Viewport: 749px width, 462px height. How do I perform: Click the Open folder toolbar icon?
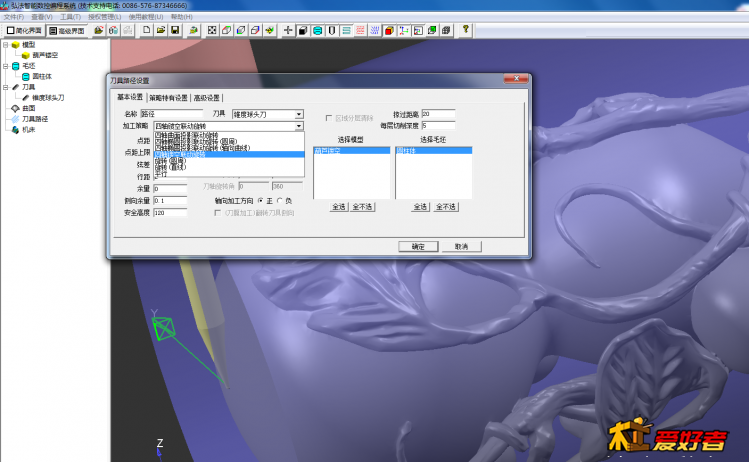pos(161,30)
